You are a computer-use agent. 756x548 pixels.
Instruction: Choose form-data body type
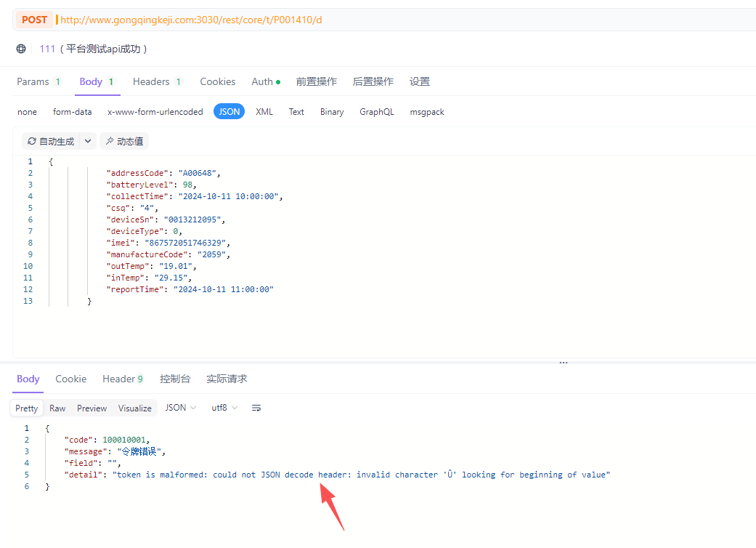(72, 112)
